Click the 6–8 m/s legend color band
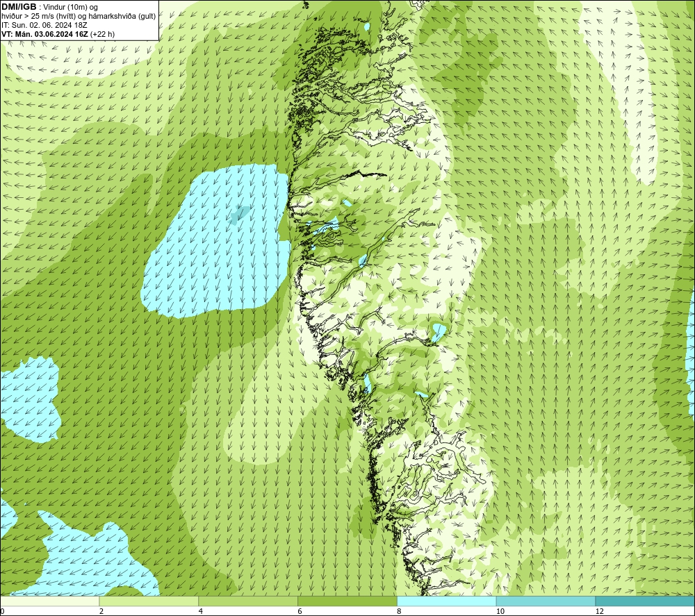The height and width of the screenshot is (616, 695). (347, 601)
